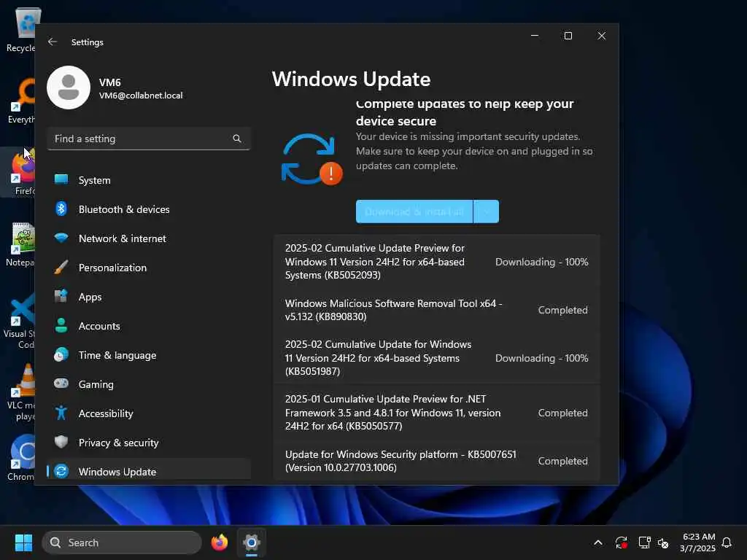Click the update status icon with warning badge
The width and height of the screenshot is (747, 560).
pyautogui.click(x=311, y=159)
